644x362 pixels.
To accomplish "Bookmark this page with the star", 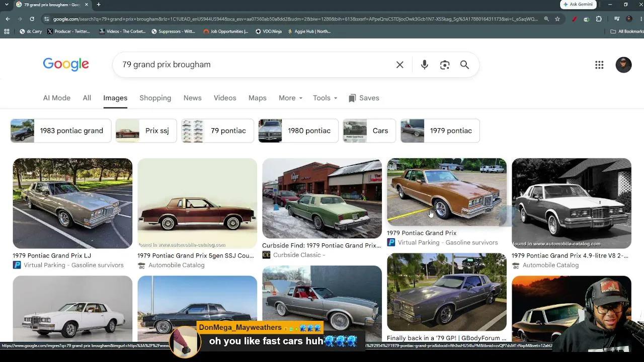I will (557, 19).
